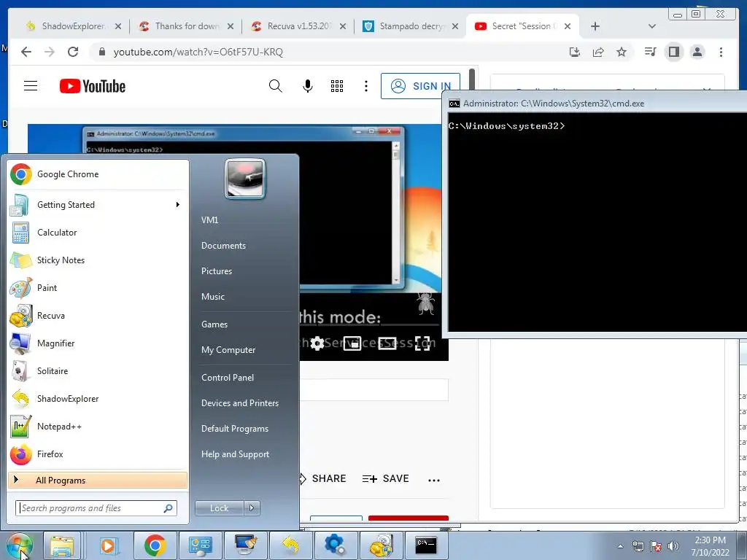Click YouTube voice search microphone
This screenshot has height=560, width=747.
click(308, 86)
